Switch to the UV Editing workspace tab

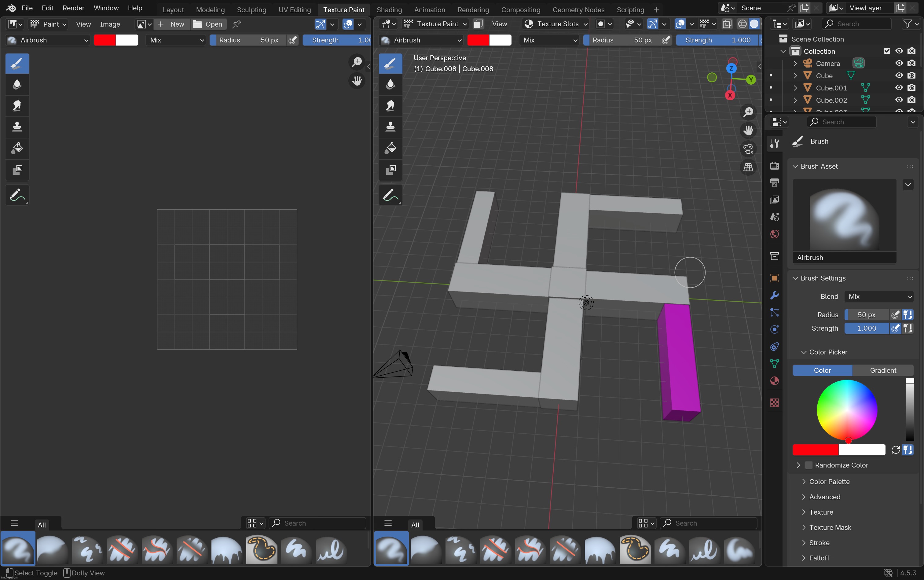point(294,9)
